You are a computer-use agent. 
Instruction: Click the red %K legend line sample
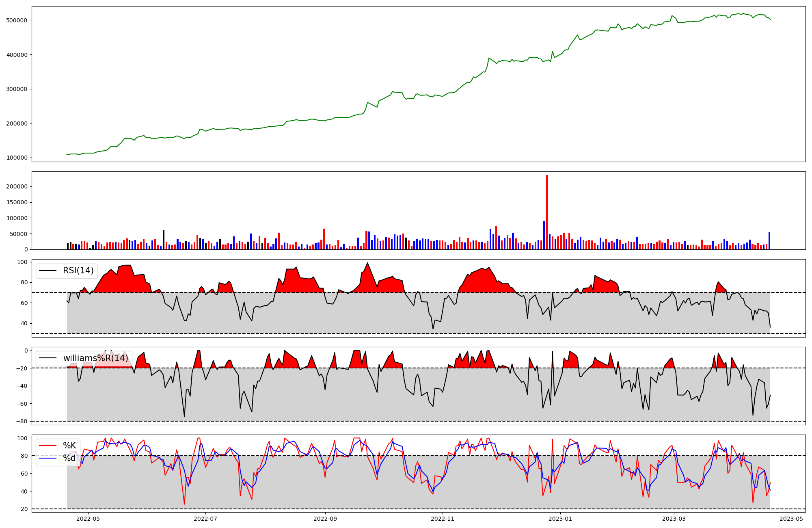pyautogui.click(x=48, y=446)
